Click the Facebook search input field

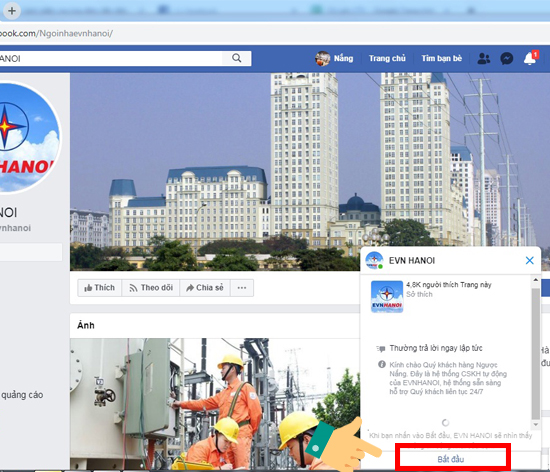coord(110,58)
